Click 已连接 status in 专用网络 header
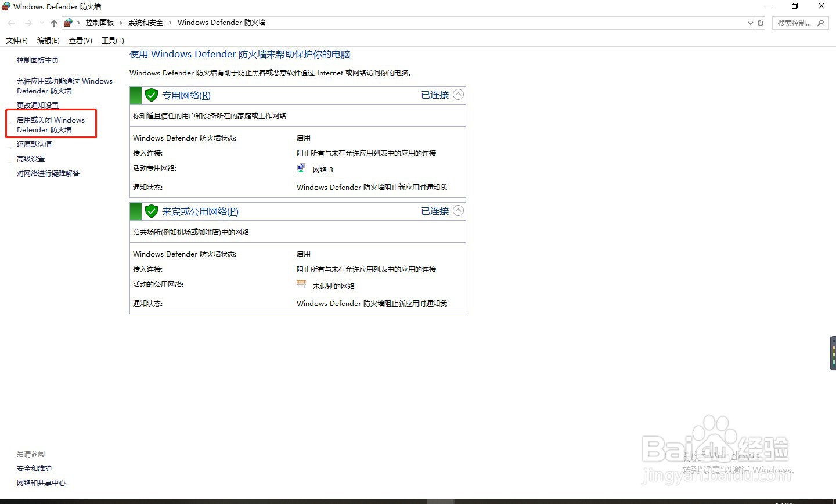 point(435,95)
